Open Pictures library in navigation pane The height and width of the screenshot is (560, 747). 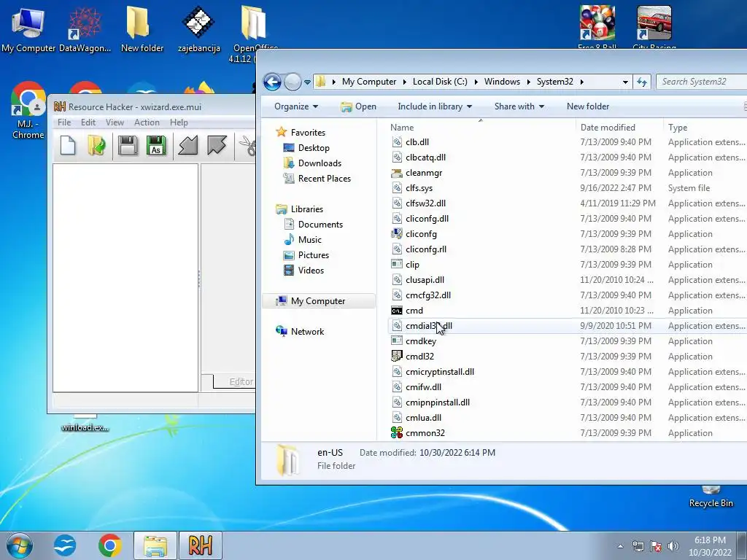(313, 254)
